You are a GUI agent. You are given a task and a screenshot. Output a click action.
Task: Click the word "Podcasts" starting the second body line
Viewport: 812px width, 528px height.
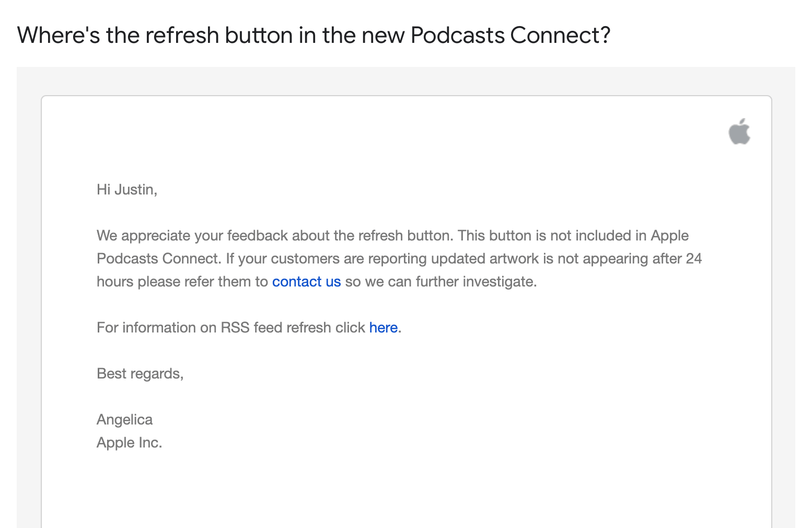pos(127,259)
